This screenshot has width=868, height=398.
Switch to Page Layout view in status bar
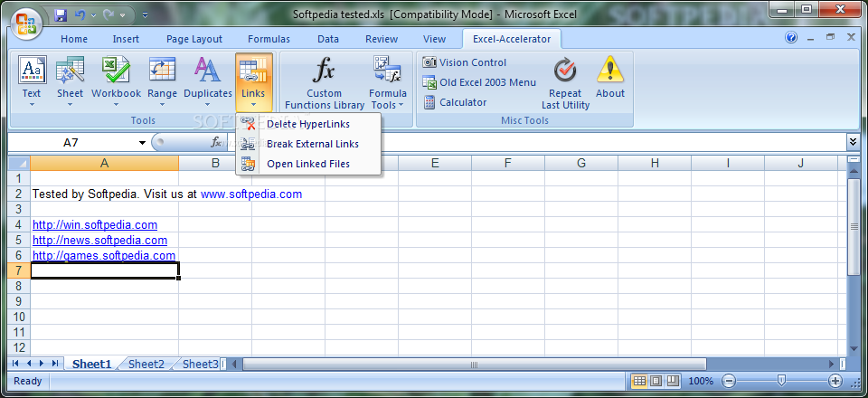[656, 381]
